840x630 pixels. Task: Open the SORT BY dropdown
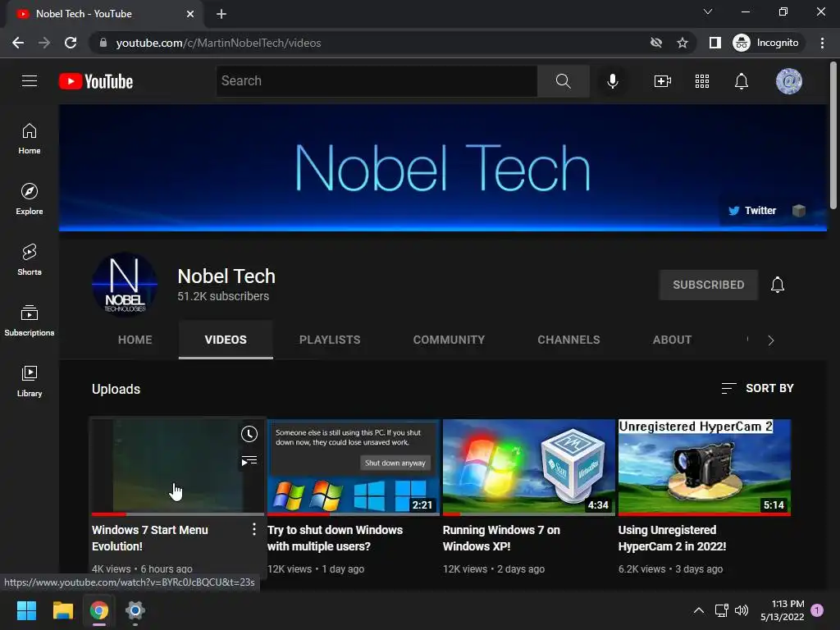[757, 388]
